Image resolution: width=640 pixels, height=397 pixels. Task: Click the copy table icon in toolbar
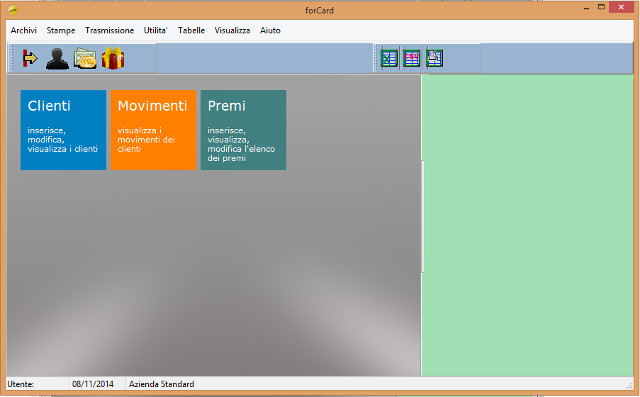[x=434, y=58]
